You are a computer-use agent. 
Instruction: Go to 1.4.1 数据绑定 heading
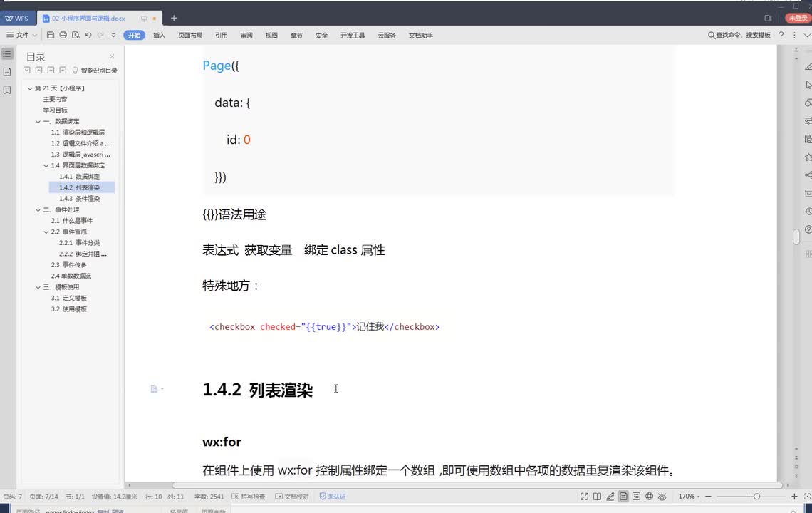pyautogui.click(x=79, y=177)
